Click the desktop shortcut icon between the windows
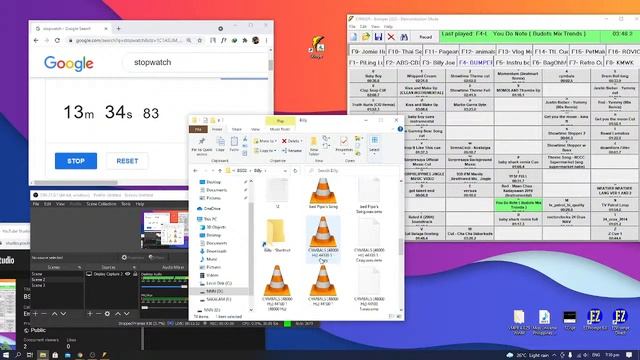Viewport: 640px width, 360px height. pyautogui.click(x=317, y=47)
